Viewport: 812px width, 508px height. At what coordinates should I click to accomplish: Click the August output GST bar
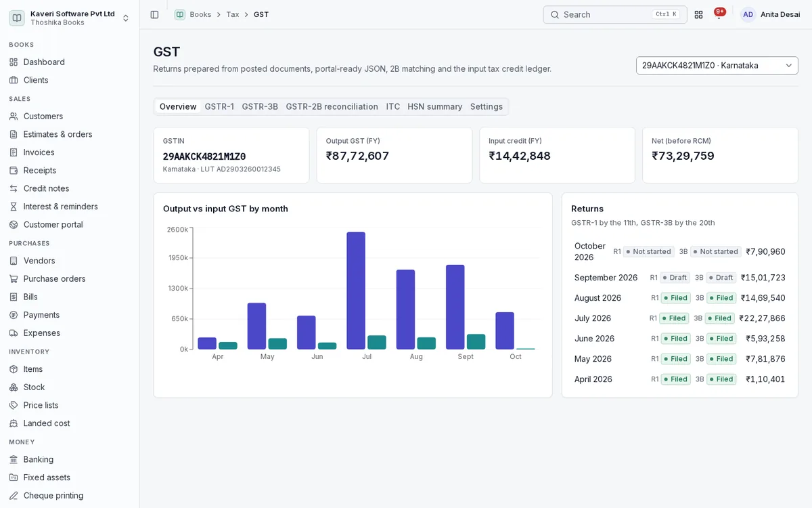tap(405, 310)
